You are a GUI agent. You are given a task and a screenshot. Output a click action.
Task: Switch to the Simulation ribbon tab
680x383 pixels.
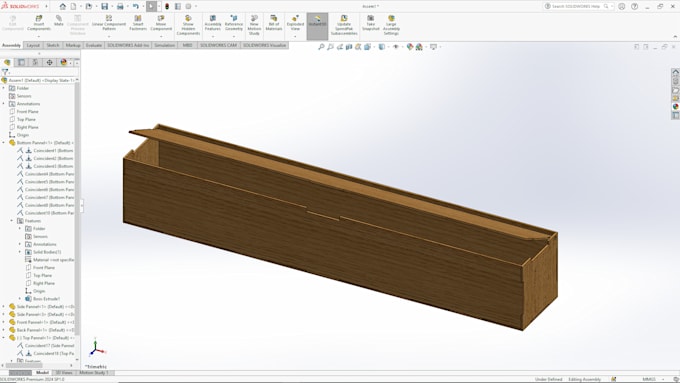164,45
